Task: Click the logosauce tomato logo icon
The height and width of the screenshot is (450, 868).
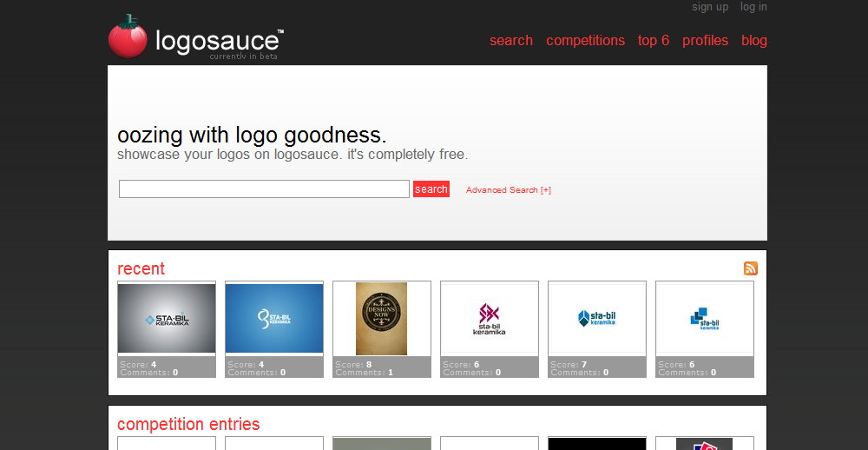Action: (128, 38)
